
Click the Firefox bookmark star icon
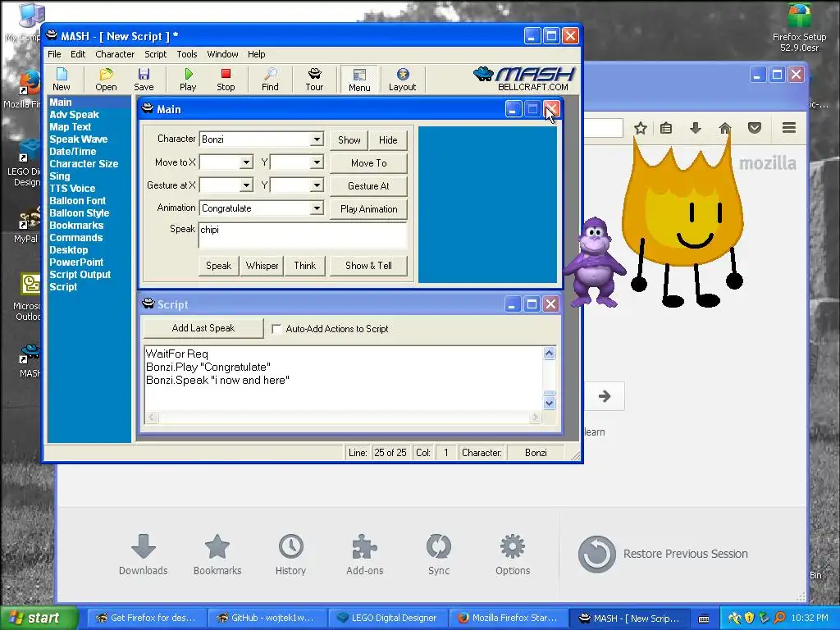click(640, 128)
